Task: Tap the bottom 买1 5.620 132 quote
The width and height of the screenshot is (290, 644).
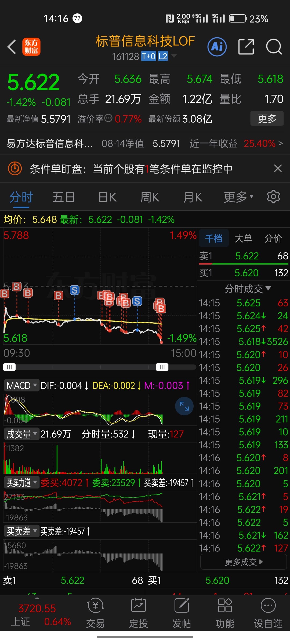Action: tap(218, 580)
